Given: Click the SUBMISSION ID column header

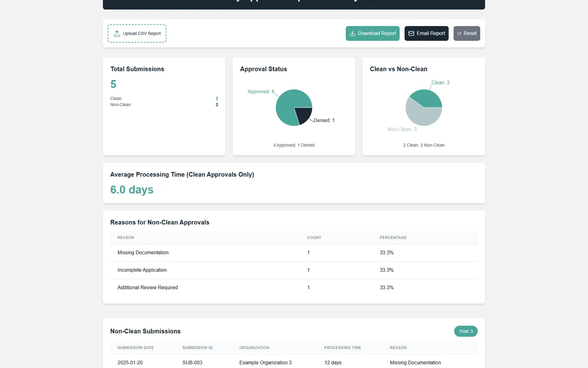Looking at the screenshot, I should (x=197, y=348).
